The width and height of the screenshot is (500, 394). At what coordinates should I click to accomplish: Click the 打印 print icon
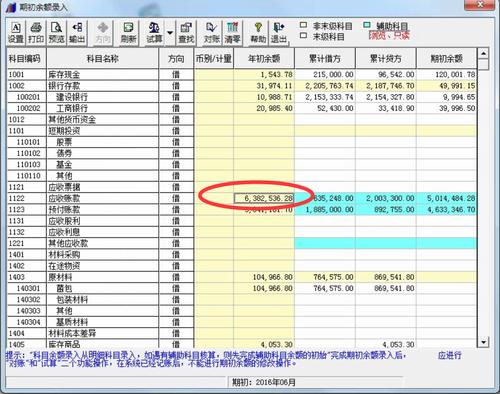pyautogui.click(x=36, y=33)
